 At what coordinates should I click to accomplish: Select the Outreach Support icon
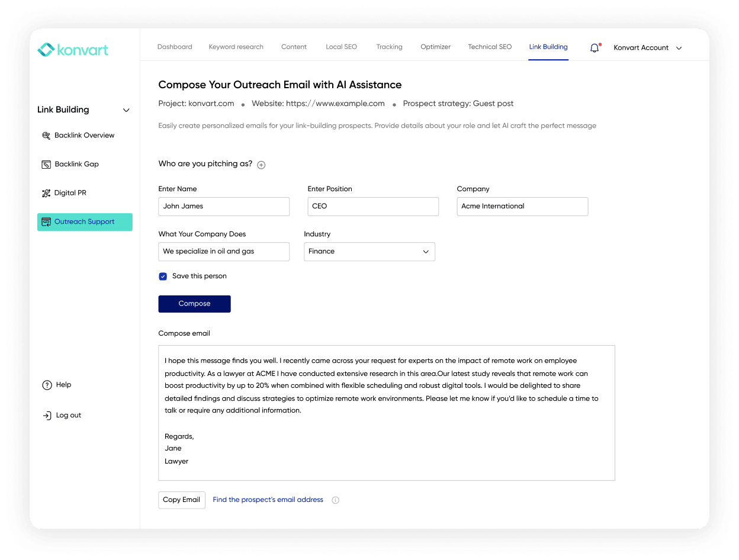47,221
